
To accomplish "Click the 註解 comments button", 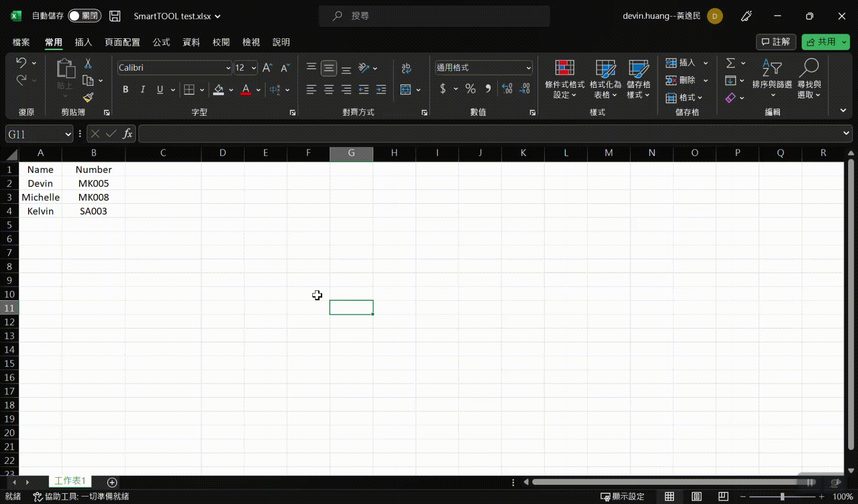I will [x=776, y=42].
